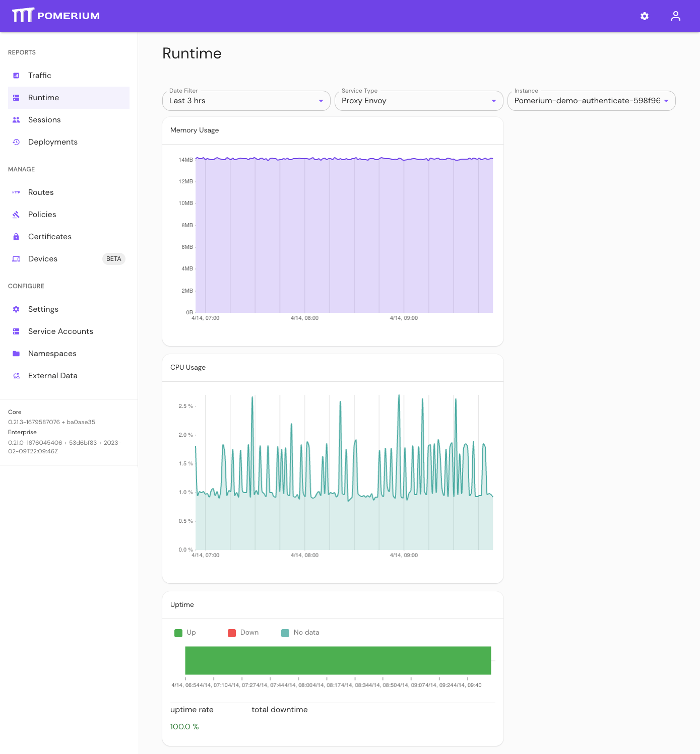Open Devices via the device icon
Screen dimensions: 700x754
[x=16, y=258]
